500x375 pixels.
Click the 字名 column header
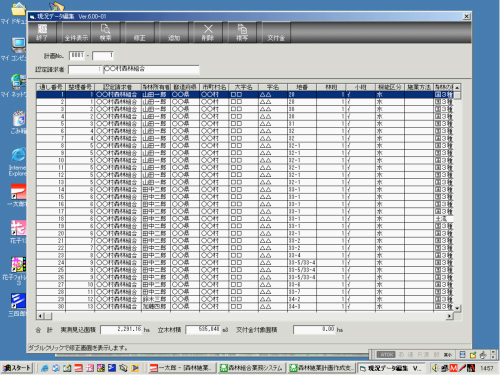coord(273,87)
